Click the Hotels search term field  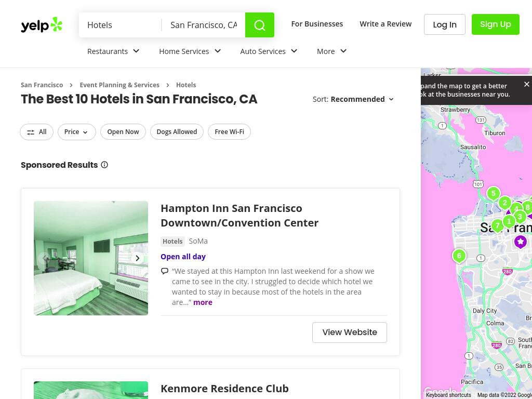tap(121, 25)
